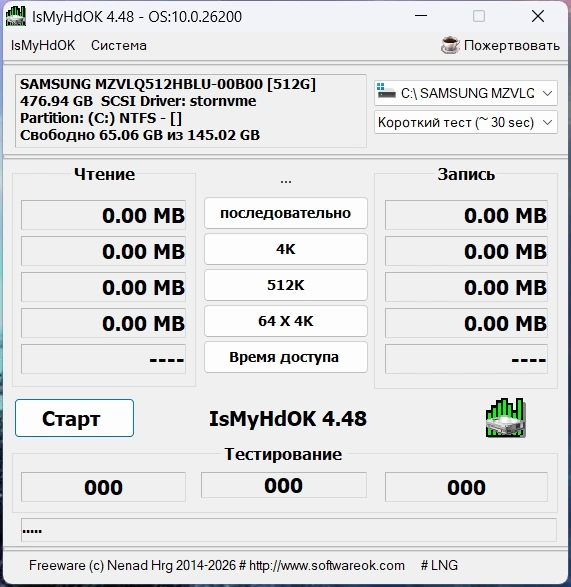
Task: Click the 64 X 4K write 0.00 MB value
Action: [x=466, y=323]
